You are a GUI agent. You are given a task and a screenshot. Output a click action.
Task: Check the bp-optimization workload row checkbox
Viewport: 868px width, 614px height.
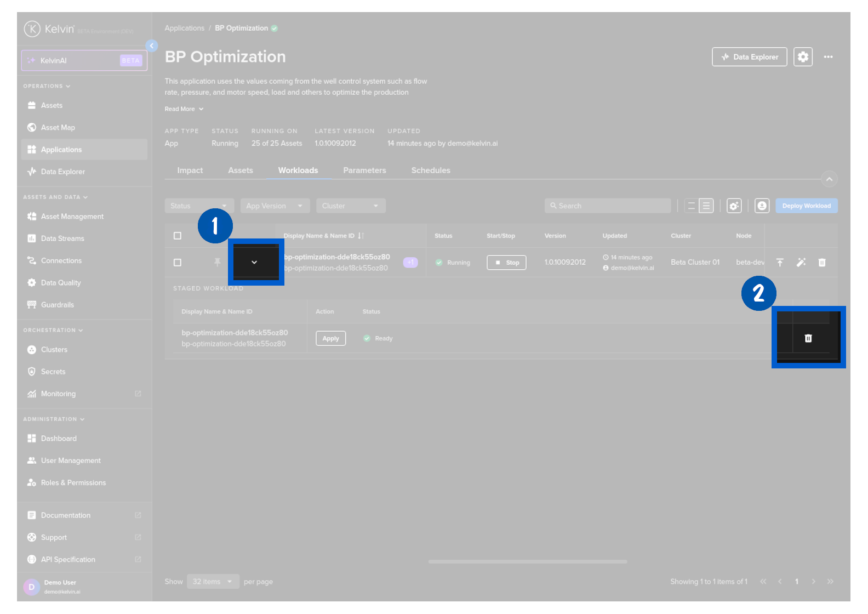[x=178, y=263]
